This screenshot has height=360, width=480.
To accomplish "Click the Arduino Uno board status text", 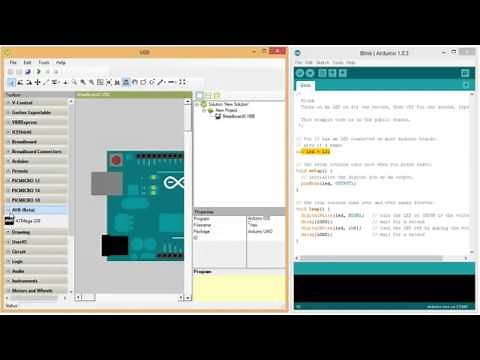I will [x=448, y=306].
